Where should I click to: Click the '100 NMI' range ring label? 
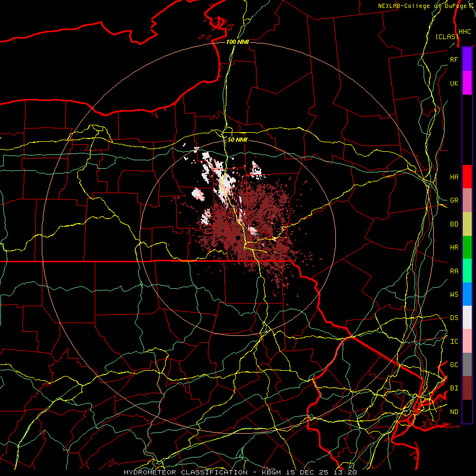237,42
